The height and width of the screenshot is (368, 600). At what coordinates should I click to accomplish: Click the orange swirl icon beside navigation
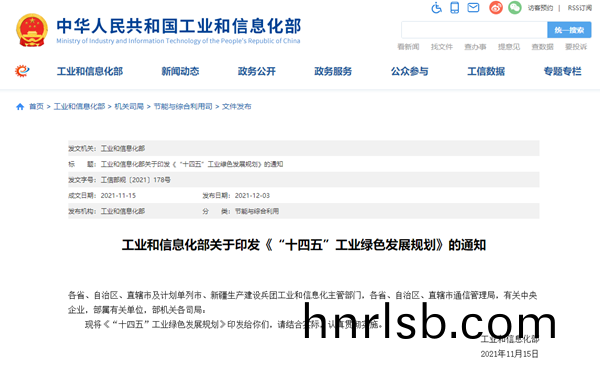[22, 71]
